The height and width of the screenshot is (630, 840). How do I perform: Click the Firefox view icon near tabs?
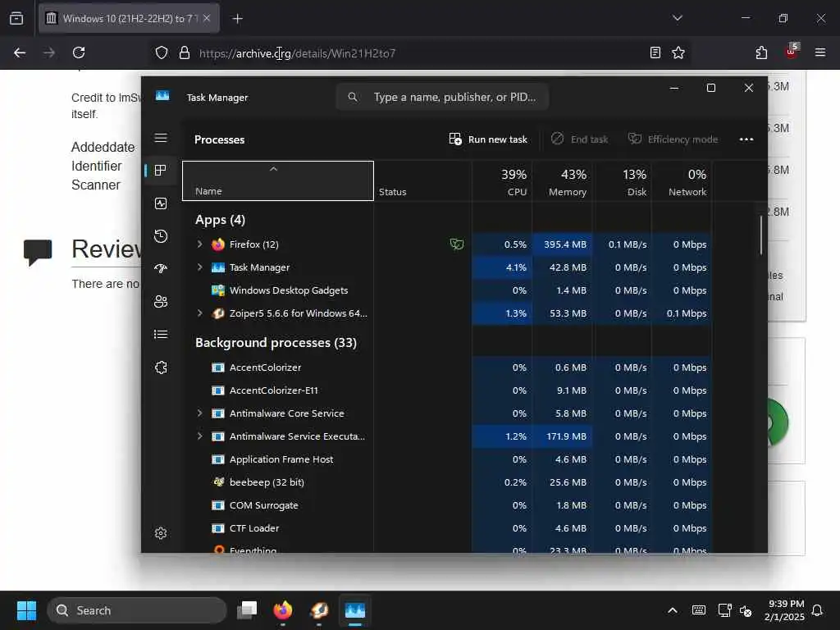(x=16, y=18)
